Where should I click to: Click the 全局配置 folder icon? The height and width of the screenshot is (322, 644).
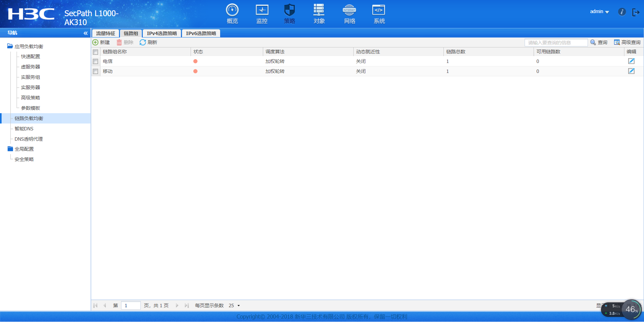tap(10, 149)
